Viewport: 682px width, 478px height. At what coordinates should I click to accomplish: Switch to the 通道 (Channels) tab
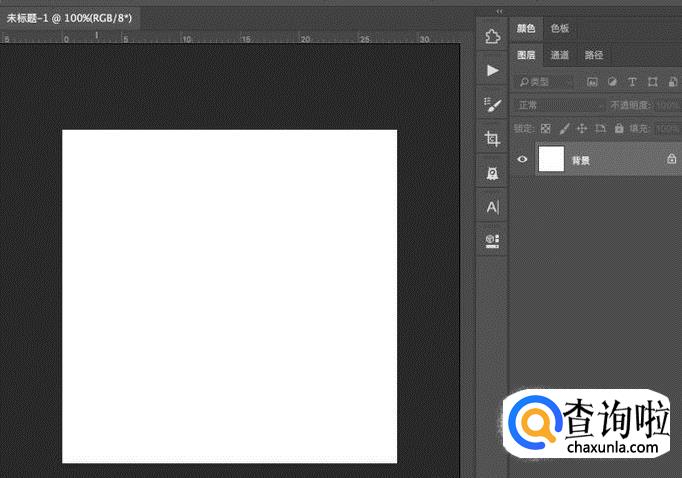[x=560, y=55]
